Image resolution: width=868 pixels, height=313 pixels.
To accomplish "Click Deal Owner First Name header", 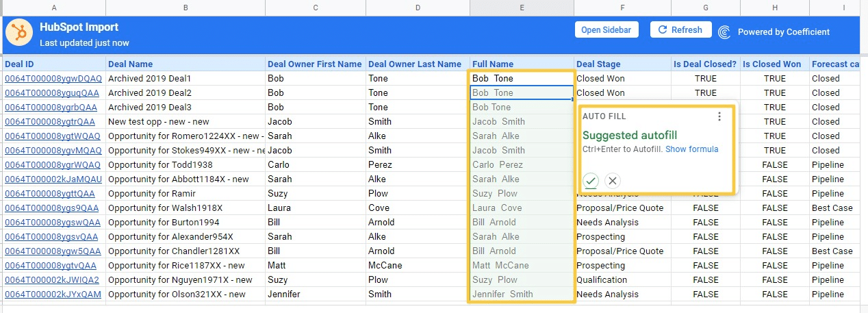I will (x=314, y=64).
